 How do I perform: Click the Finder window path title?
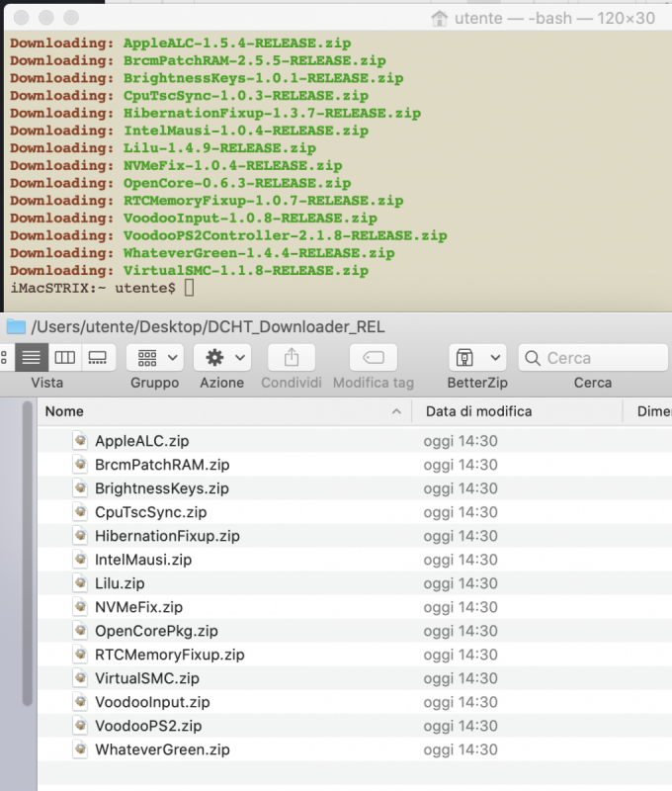pos(208,327)
